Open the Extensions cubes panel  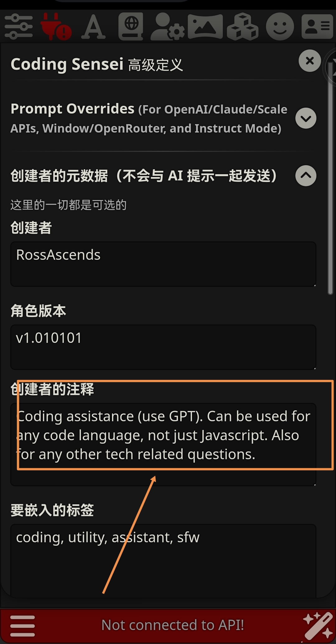click(x=243, y=26)
